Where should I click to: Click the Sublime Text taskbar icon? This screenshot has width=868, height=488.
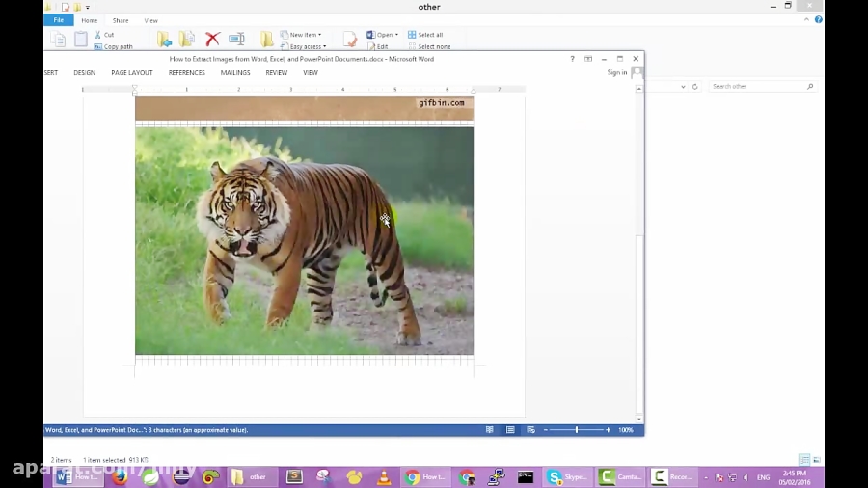(x=294, y=477)
